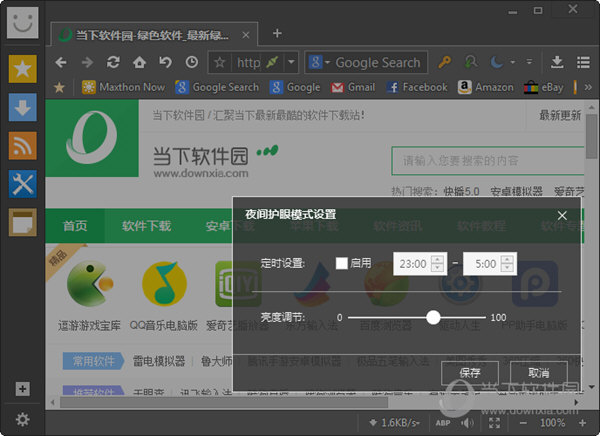Zoom out with status bar minus

click(523, 423)
